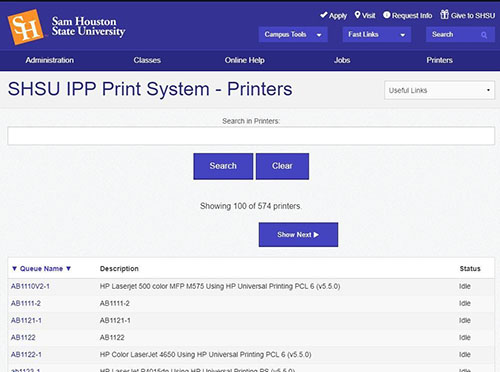Click HP Color LaserJet 4650 description
500x372 pixels.
pyautogui.click(x=205, y=354)
